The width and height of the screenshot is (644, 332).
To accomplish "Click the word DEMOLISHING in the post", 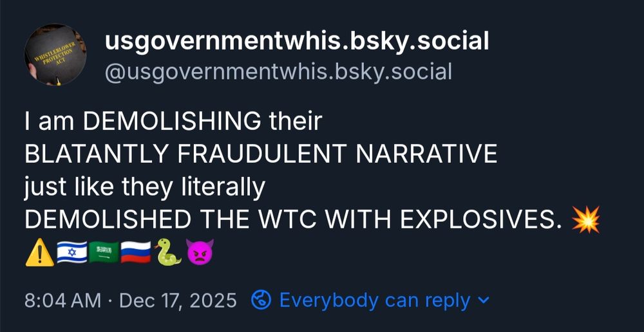I will click(x=173, y=122).
